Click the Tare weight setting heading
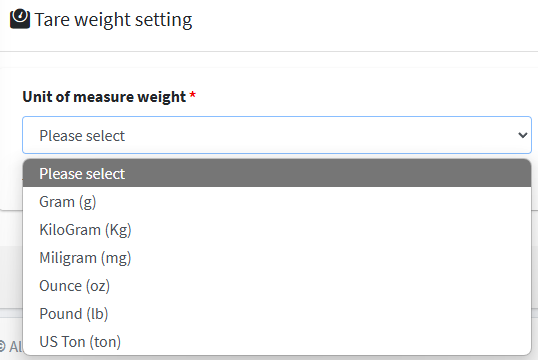This screenshot has width=538, height=360. [113, 20]
